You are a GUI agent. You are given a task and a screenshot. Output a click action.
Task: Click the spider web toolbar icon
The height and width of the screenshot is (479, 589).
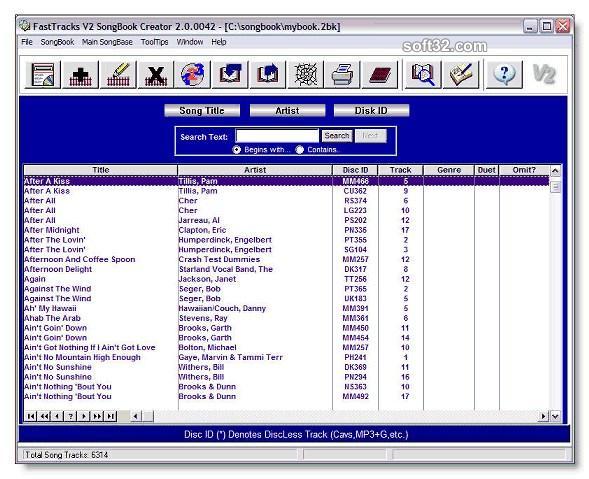[305, 74]
